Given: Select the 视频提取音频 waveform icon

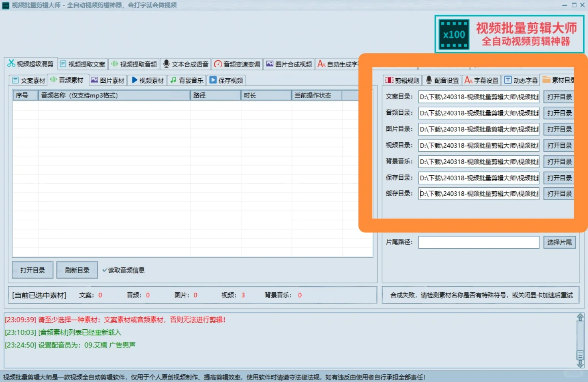Looking at the screenshot, I should pos(114,64).
